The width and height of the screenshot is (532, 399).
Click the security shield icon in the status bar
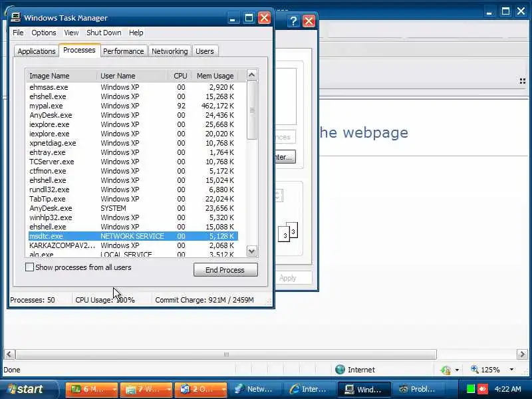point(446,370)
